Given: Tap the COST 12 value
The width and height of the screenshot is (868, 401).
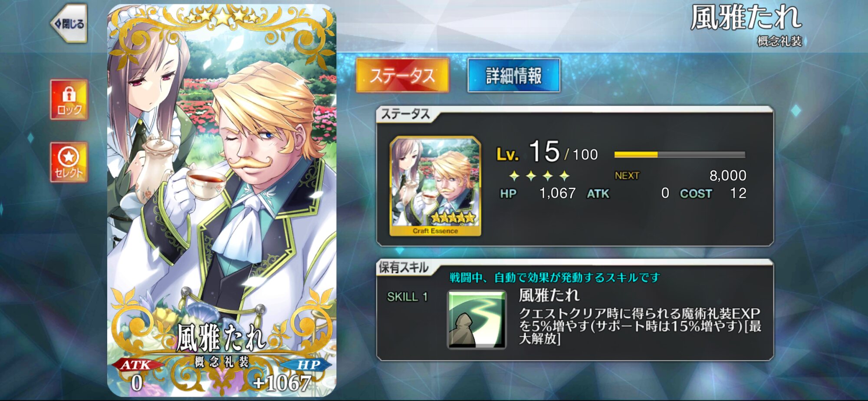Looking at the screenshot, I should point(713,193).
